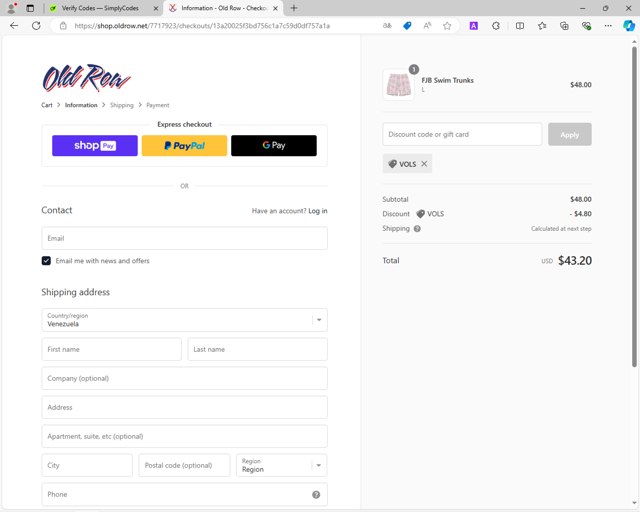Toggle the split screen icon
640x512 pixels.
tap(520, 26)
